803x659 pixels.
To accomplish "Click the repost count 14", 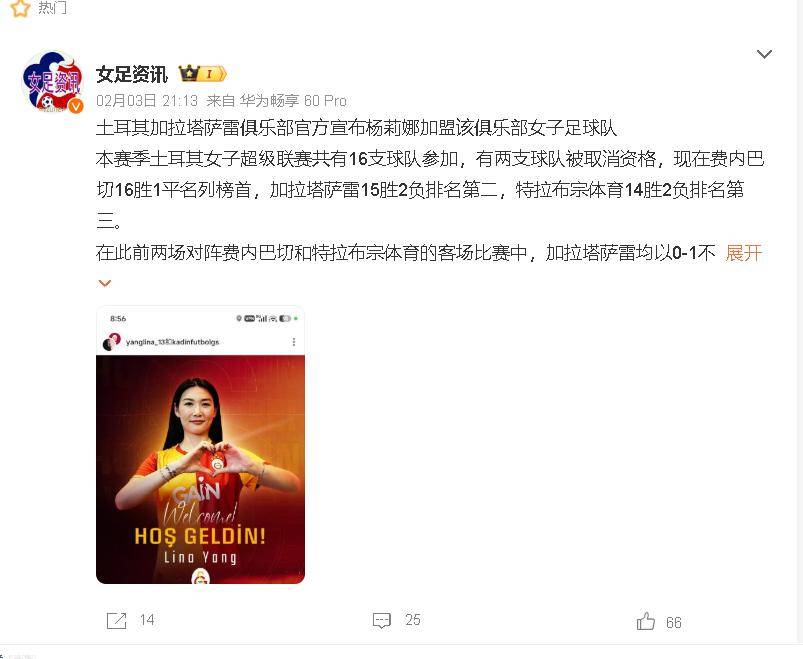I will pos(147,620).
